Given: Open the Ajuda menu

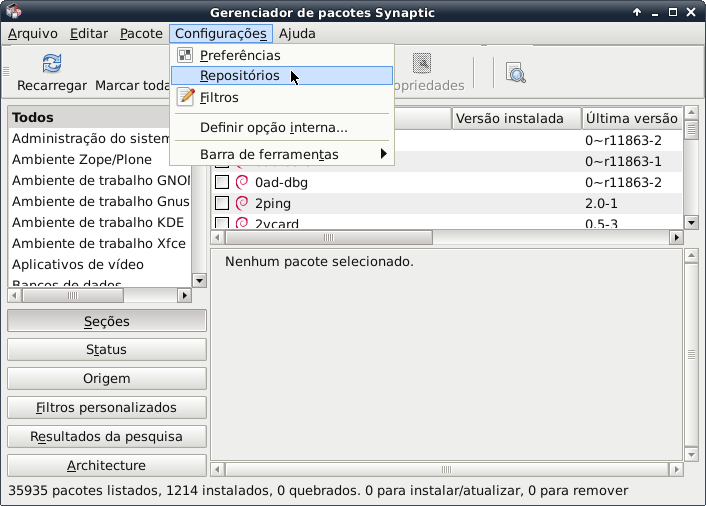Looking at the screenshot, I should coord(297,34).
